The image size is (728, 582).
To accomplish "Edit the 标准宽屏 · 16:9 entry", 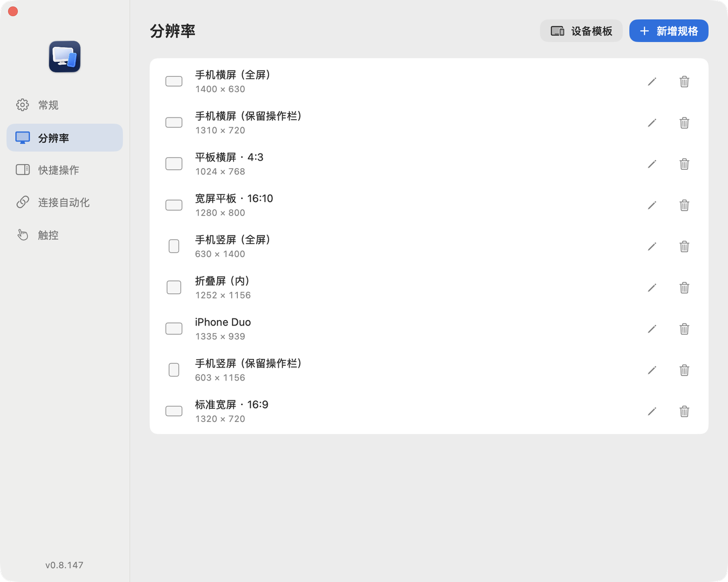I will 652,411.
